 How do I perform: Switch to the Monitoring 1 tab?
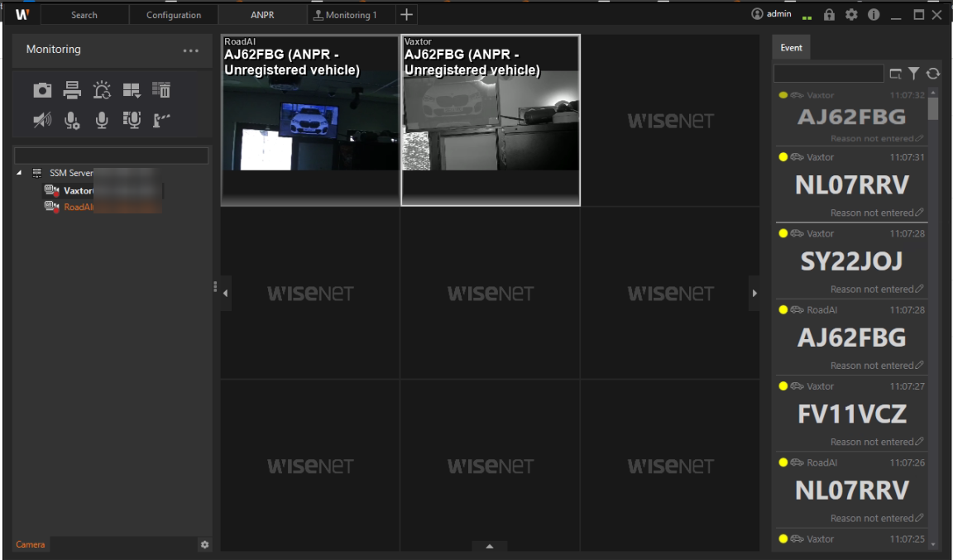[352, 15]
